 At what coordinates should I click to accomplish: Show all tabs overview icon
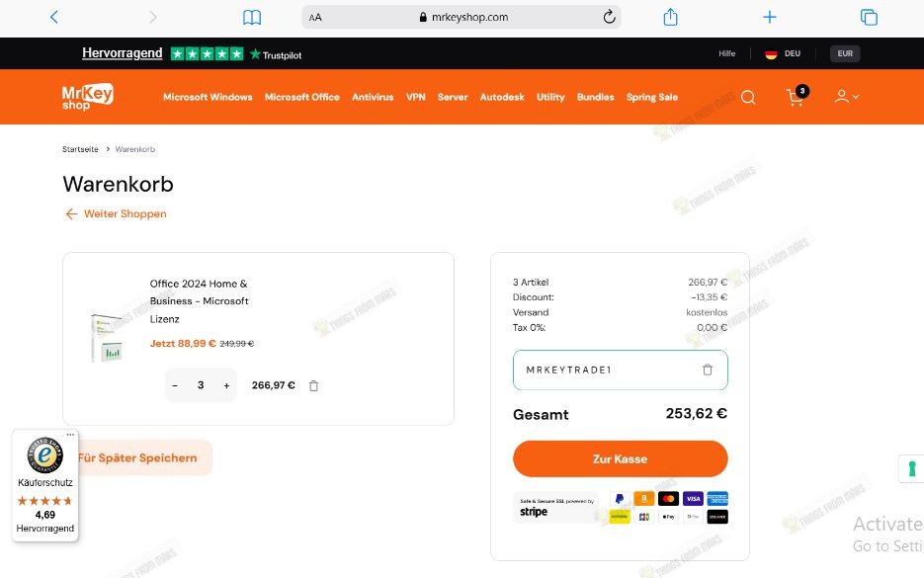(x=869, y=17)
